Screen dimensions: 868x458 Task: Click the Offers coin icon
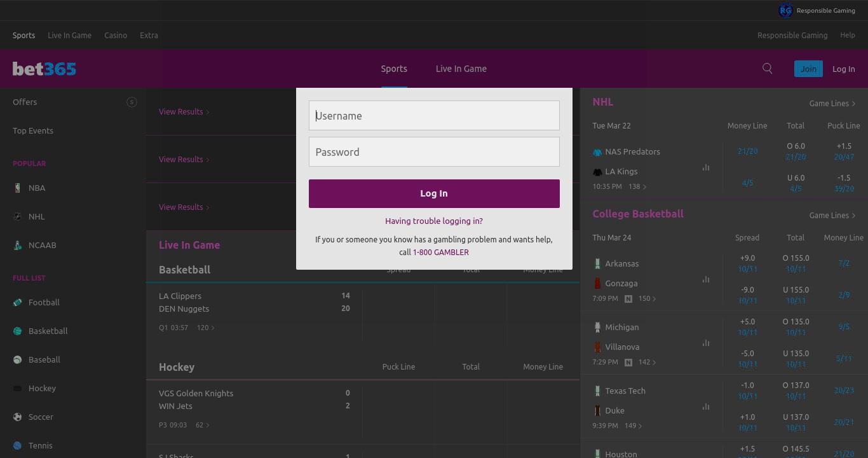[x=132, y=102]
